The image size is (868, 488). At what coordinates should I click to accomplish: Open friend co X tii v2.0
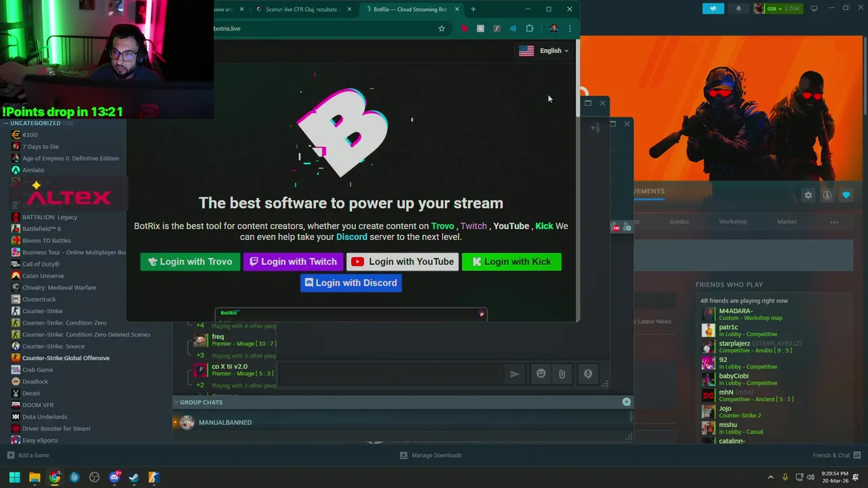click(235, 370)
